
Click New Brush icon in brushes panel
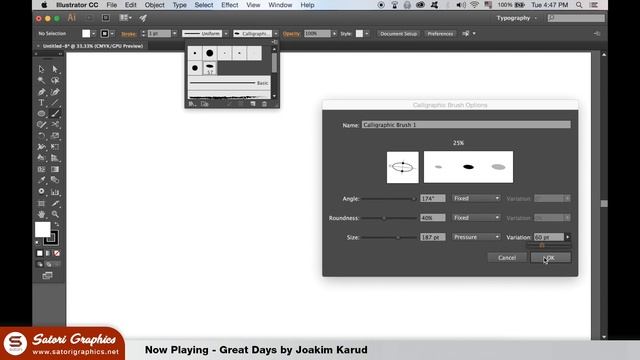(x=253, y=104)
